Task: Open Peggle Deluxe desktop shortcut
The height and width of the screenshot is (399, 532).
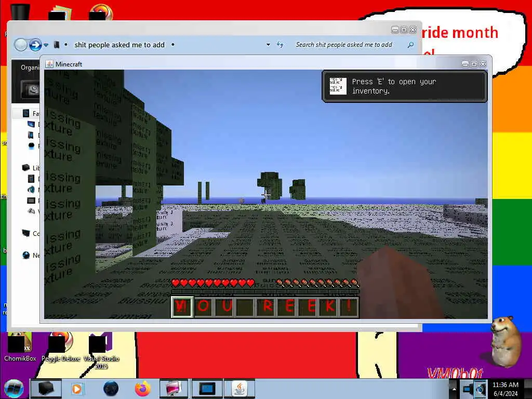Action: (61, 347)
